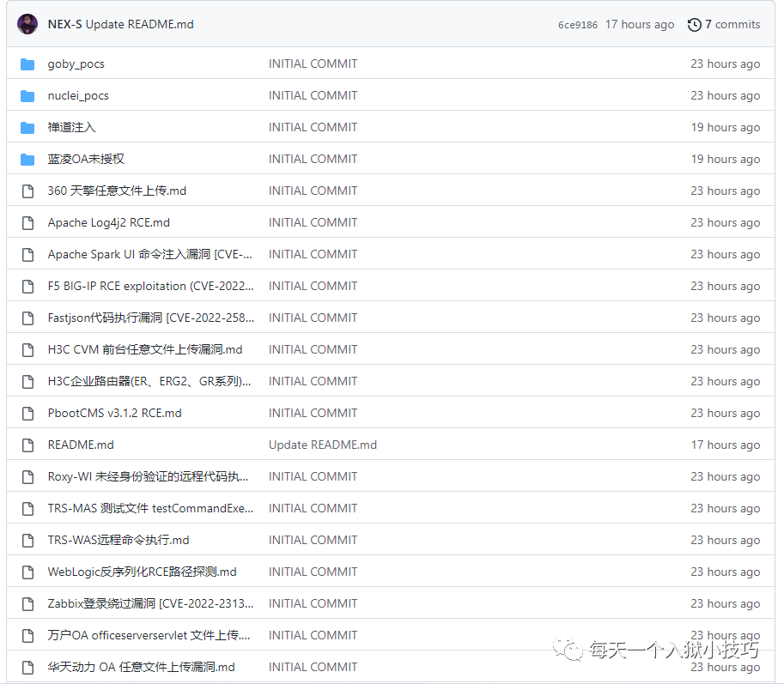Click '23 hours ago' in goby_pocs row
Image resolution: width=784 pixels, height=684 pixels.
click(726, 64)
